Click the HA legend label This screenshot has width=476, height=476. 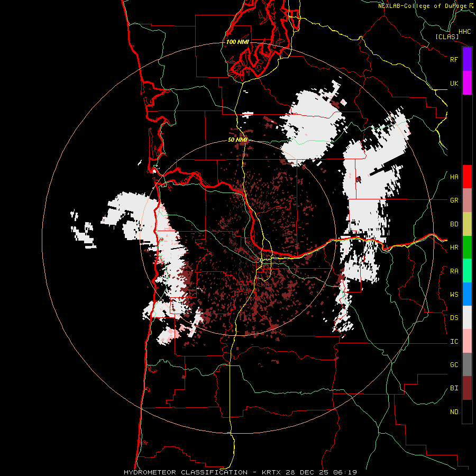(x=454, y=177)
